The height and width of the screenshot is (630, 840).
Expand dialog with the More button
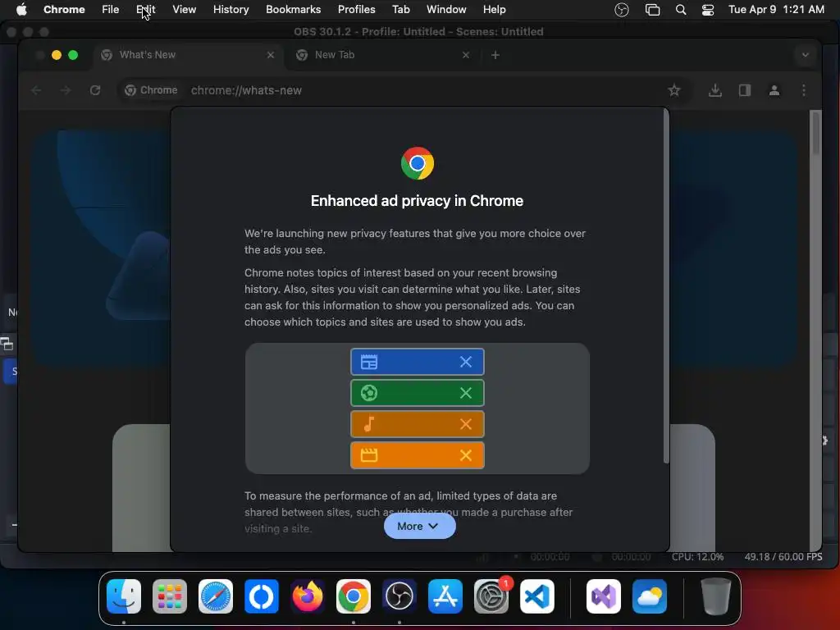point(419,526)
